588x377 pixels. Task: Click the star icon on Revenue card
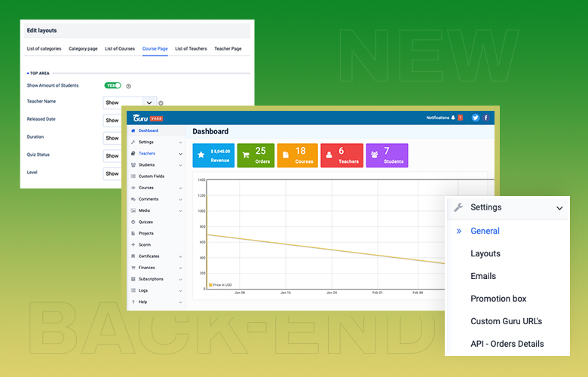coord(201,155)
